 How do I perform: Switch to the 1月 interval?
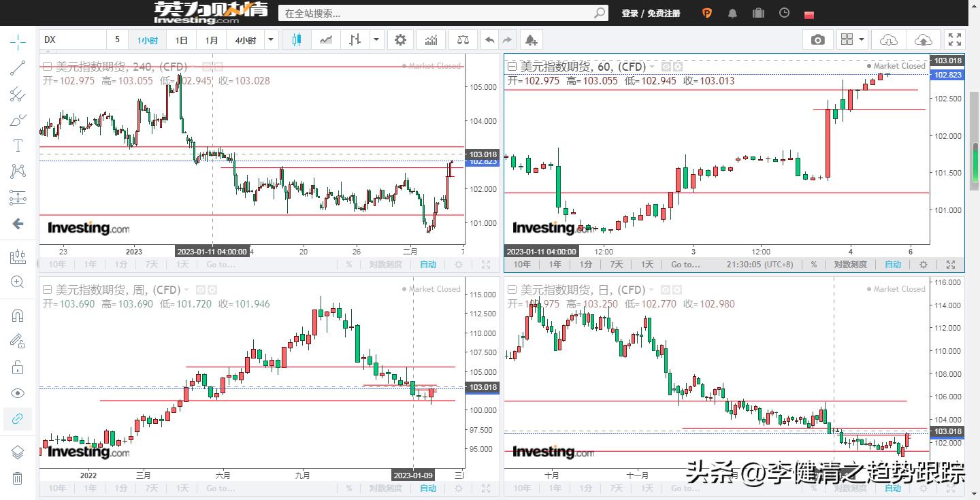point(212,40)
